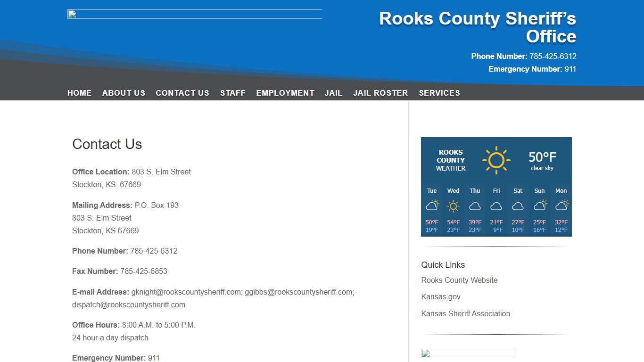Click the clear sky sun icon in weather widget

[496, 160]
